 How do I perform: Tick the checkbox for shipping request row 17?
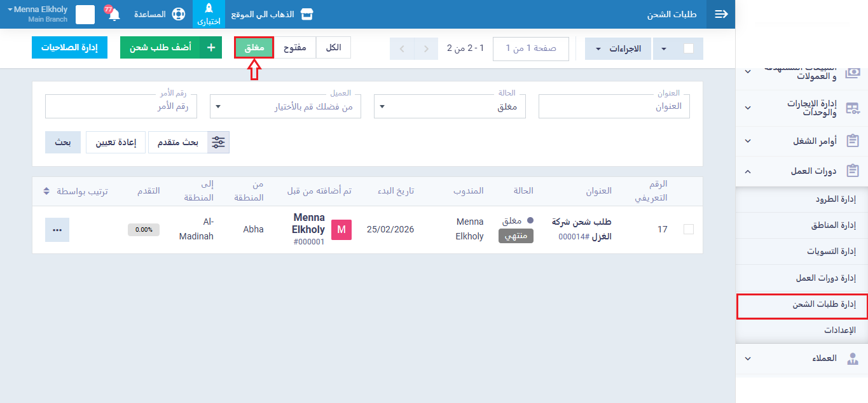(x=688, y=229)
